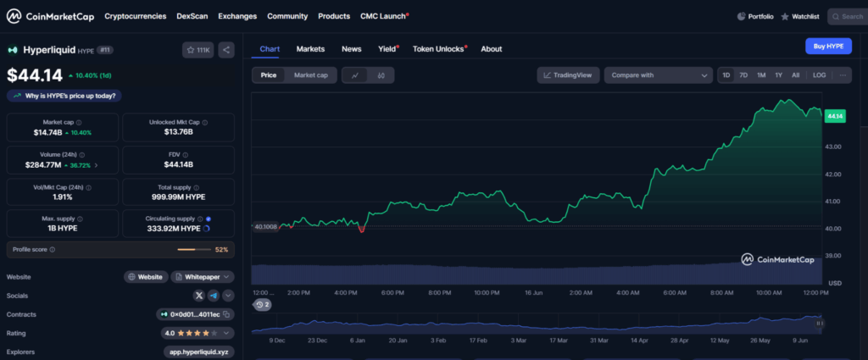Open the TradingView chart button
Screen dimensions: 868x360
568,75
